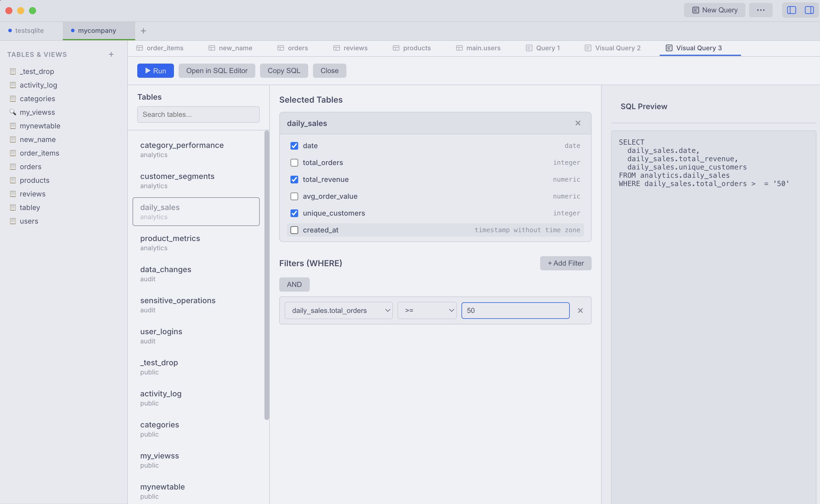Click the table icon next to tabley

tap(13, 207)
